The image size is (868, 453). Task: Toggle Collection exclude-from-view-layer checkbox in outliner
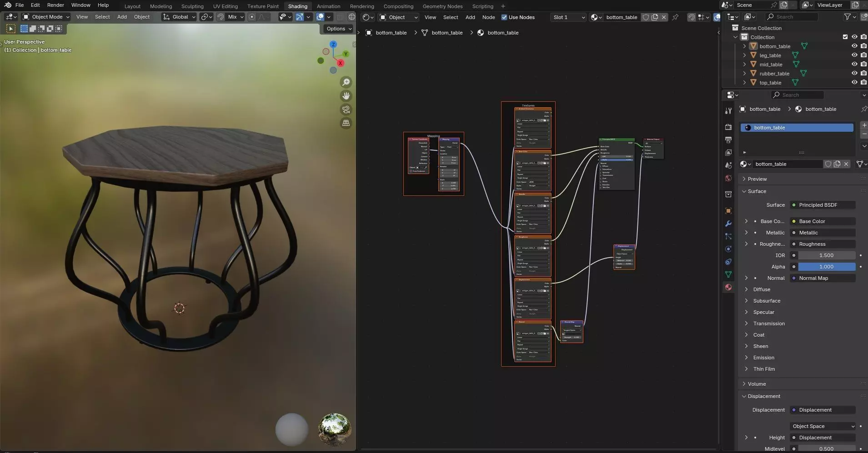tap(845, 37)
